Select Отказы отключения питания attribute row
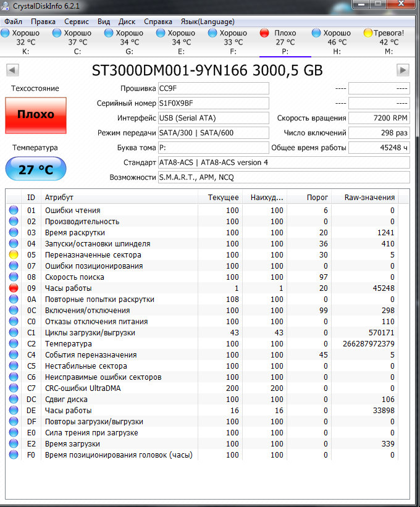This screenshot has height=507, width=420. (203, 321)
